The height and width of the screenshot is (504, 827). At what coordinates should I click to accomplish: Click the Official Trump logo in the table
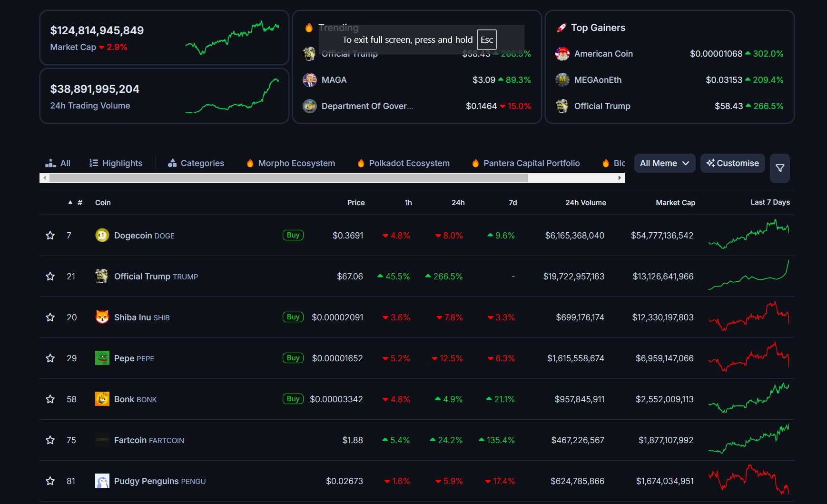coord(102,276)
